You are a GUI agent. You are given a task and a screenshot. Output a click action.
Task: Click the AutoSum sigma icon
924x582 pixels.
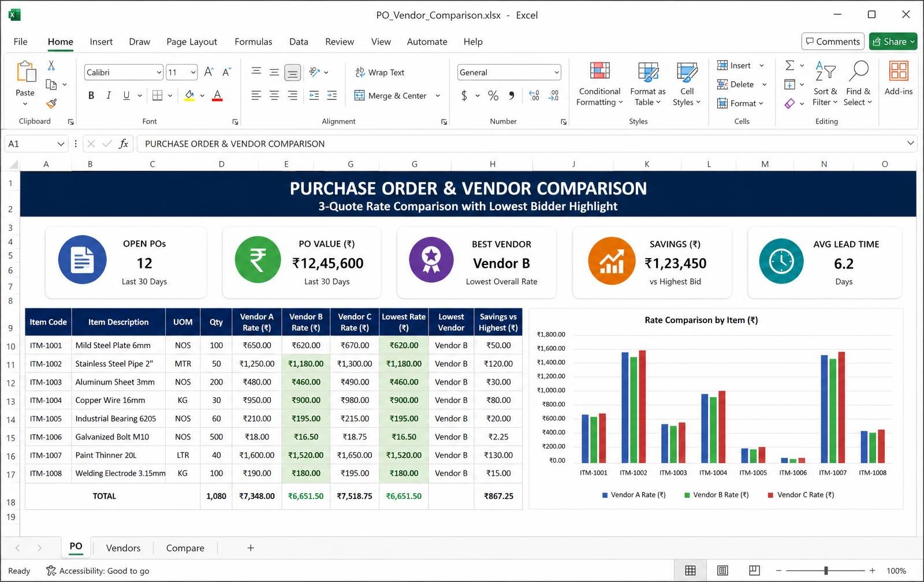[790, 65]
